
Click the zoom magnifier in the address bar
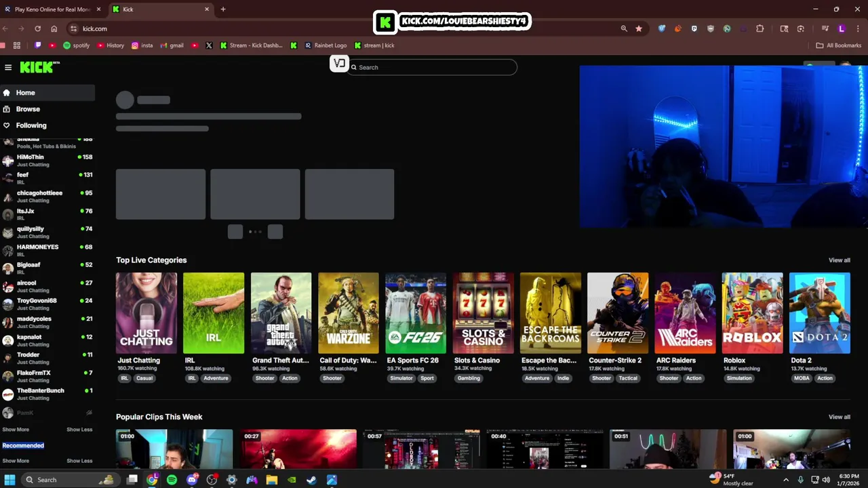(x=624, y=28)
